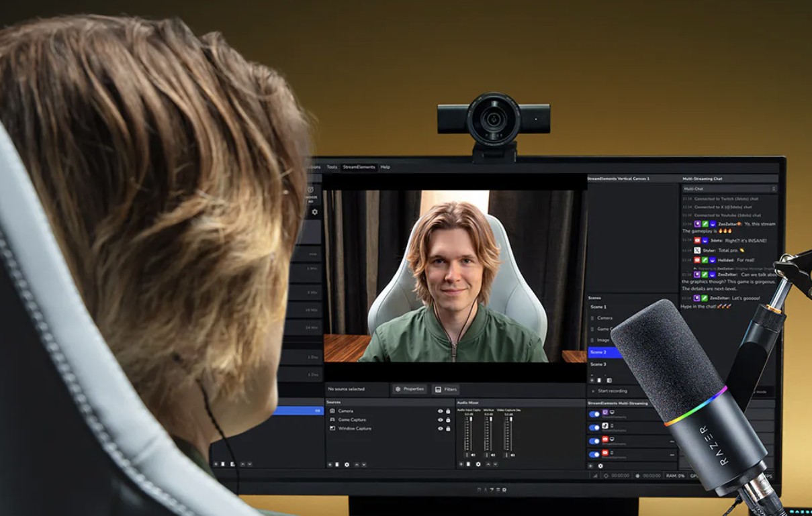Open the Multi-Chat dropdown
Image resolution: width=812 pixels, height=516 pixels.
[x=729, y=189]
